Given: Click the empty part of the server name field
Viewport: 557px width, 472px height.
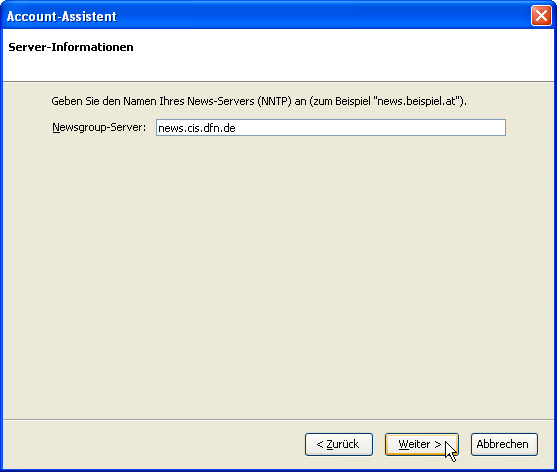Looking at the screenshot, I should (x=369, y=128).
